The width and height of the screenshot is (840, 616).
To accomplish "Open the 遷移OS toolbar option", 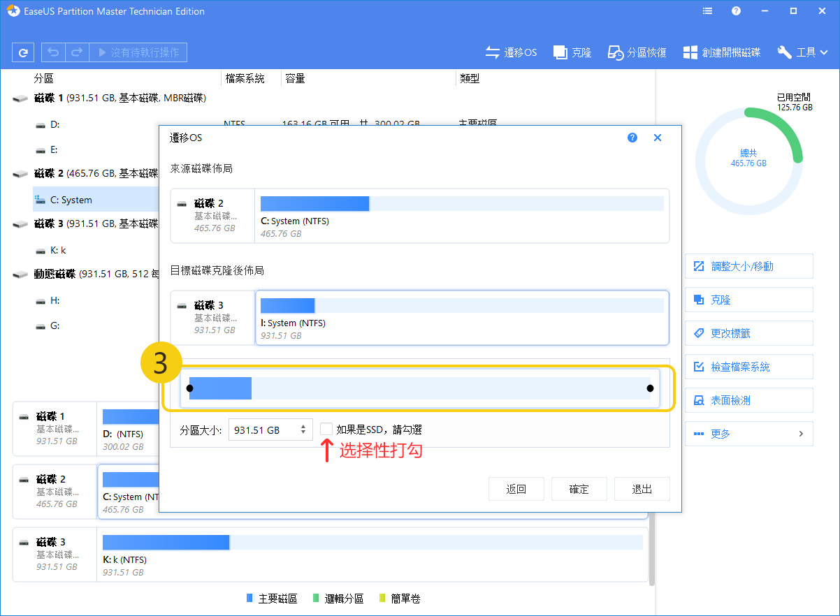I will pos(512,52).
